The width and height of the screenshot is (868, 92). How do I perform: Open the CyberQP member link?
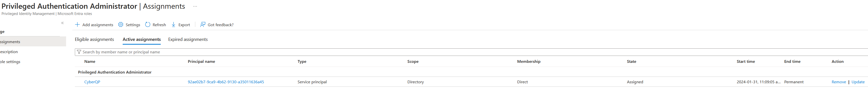pos(92,82)
